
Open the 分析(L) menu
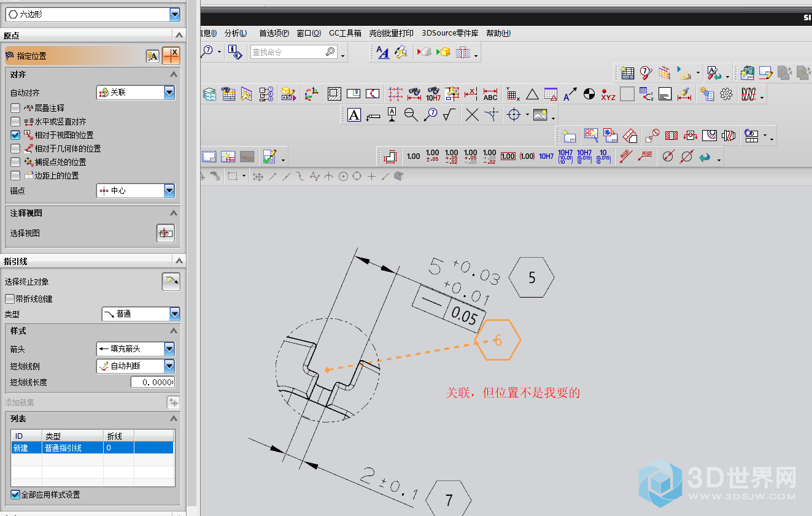coord(236,33)
